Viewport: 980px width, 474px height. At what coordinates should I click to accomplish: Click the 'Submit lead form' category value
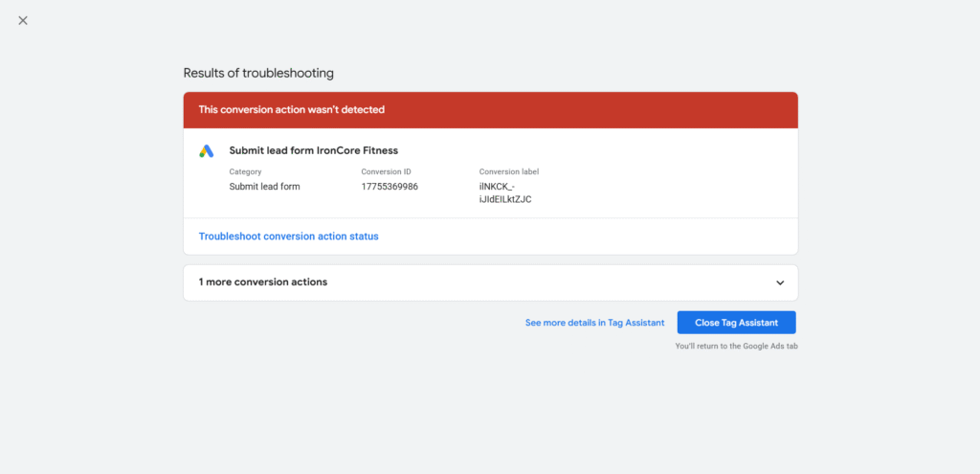[x=264, y=187]
